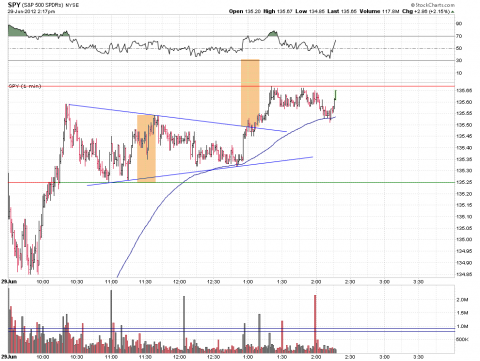Click the 134.90 price axis label
This screenshot has width=480, height=361.
pos(464,263)
